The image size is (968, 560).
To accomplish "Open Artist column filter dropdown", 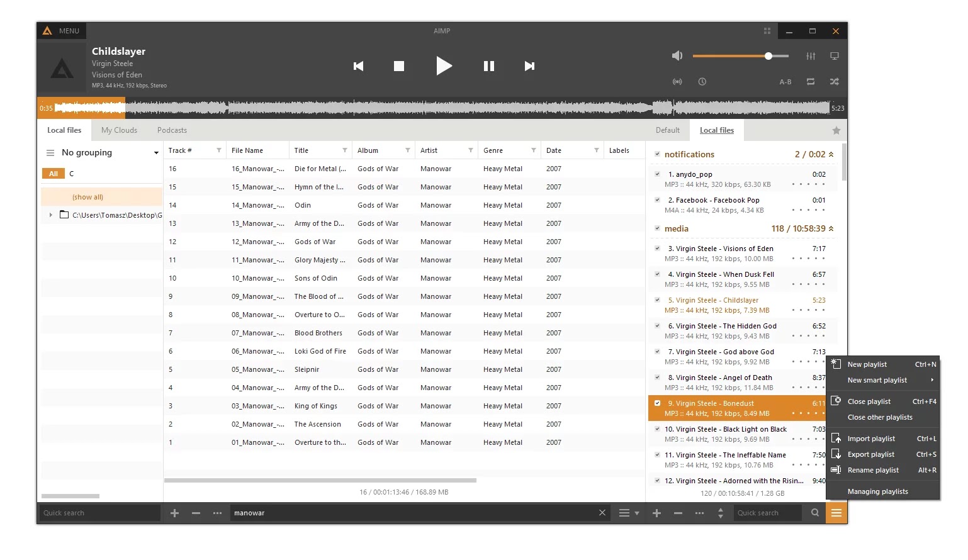I will coord(471,150).
